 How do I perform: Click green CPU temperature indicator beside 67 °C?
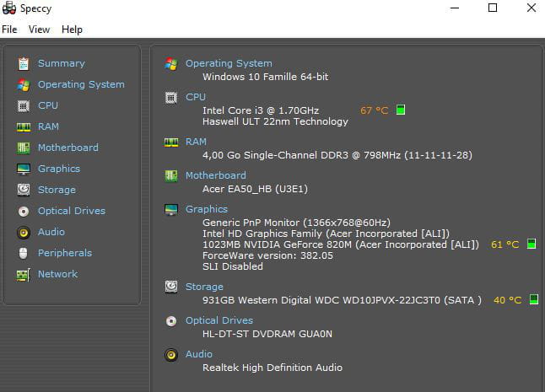click(401, 110)
